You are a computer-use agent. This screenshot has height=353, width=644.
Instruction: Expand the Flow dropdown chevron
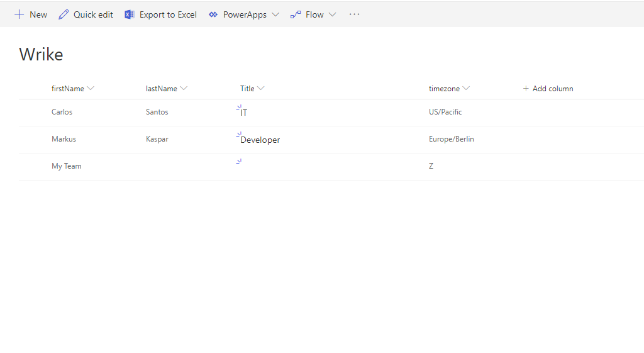333,14
